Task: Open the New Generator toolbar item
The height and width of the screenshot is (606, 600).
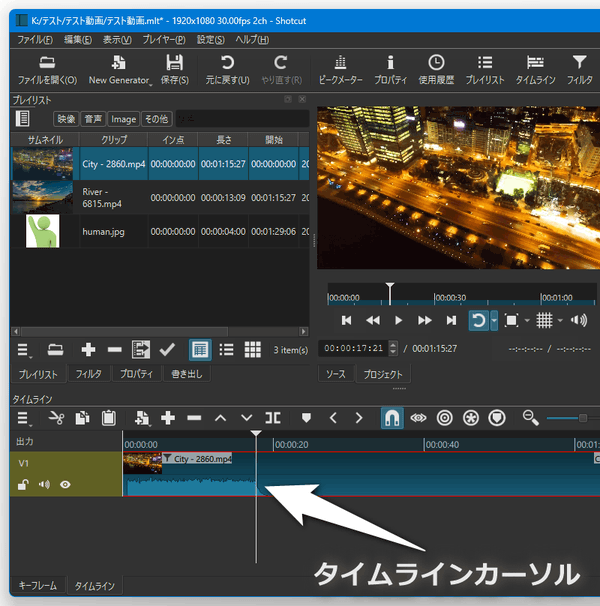Action: point(119,70)
